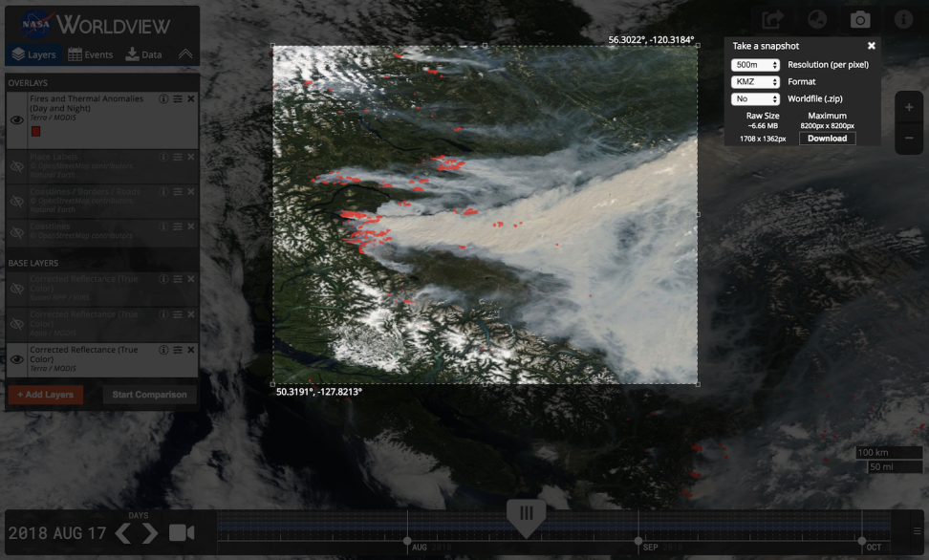Go to previous day arrow

[123, 533]
